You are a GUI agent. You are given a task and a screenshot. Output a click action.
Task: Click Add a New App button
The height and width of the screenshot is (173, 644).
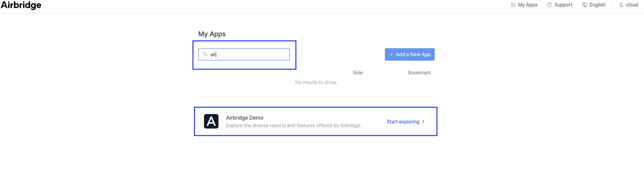(410, 54)
